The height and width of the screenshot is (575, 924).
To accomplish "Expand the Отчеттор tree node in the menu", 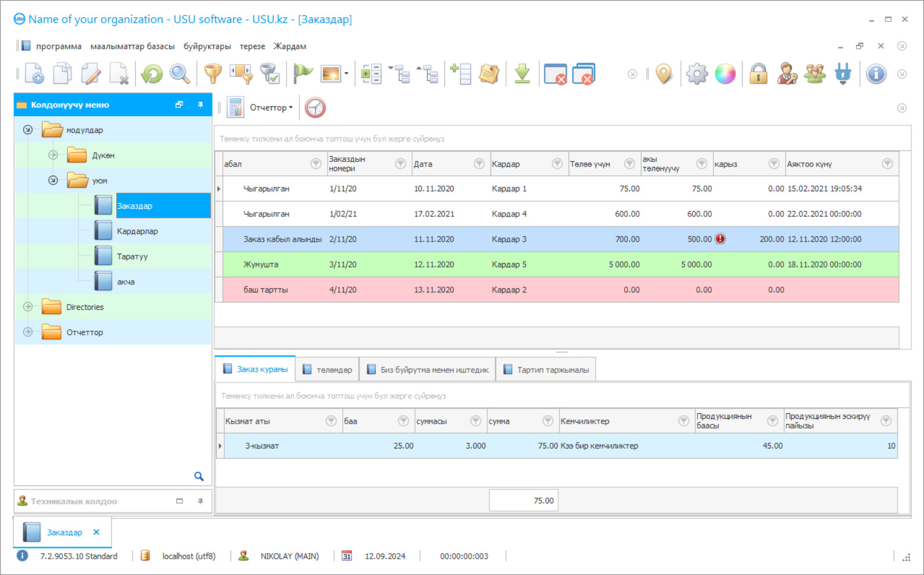I will click(x=28, y=332).
